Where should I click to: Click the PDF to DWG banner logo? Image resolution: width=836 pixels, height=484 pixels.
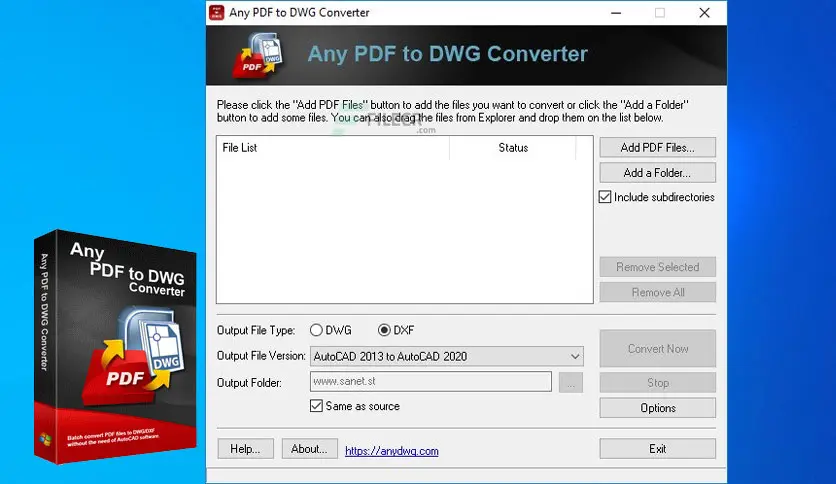pos(257,55)
